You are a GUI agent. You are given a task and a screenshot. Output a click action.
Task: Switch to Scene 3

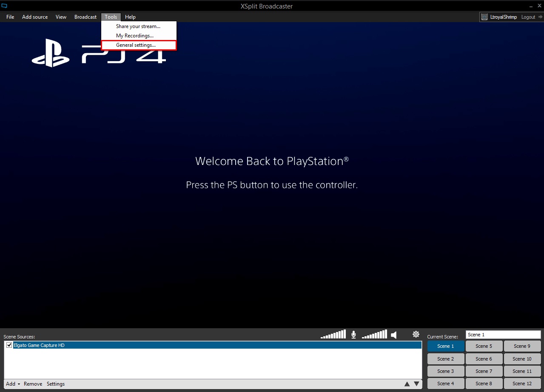pos(446,371)
